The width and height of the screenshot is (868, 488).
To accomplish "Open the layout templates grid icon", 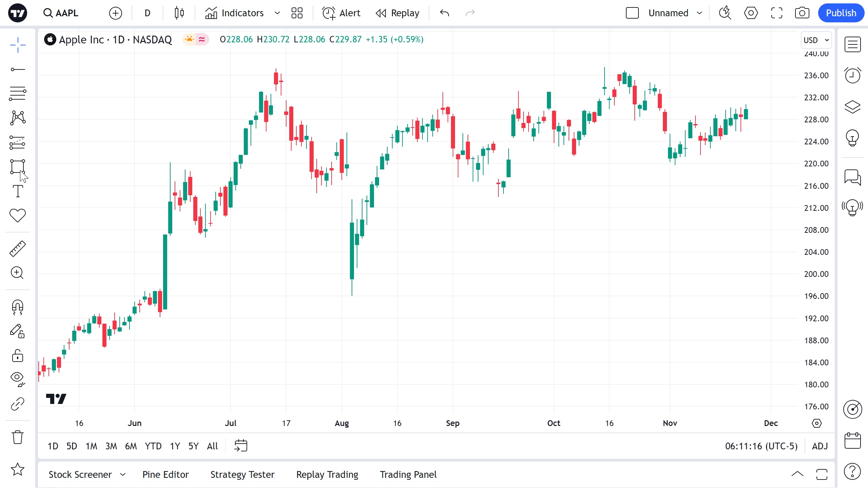I will pos(297,13).
